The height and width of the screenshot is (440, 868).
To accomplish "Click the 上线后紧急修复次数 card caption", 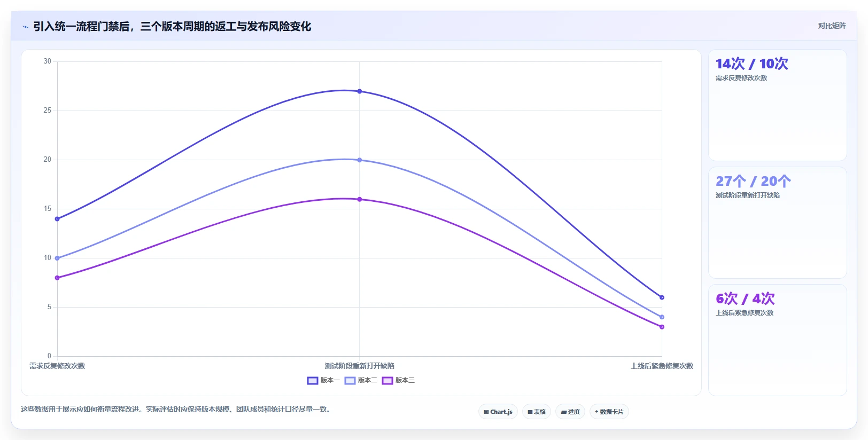I will click(x=745, y=313).
